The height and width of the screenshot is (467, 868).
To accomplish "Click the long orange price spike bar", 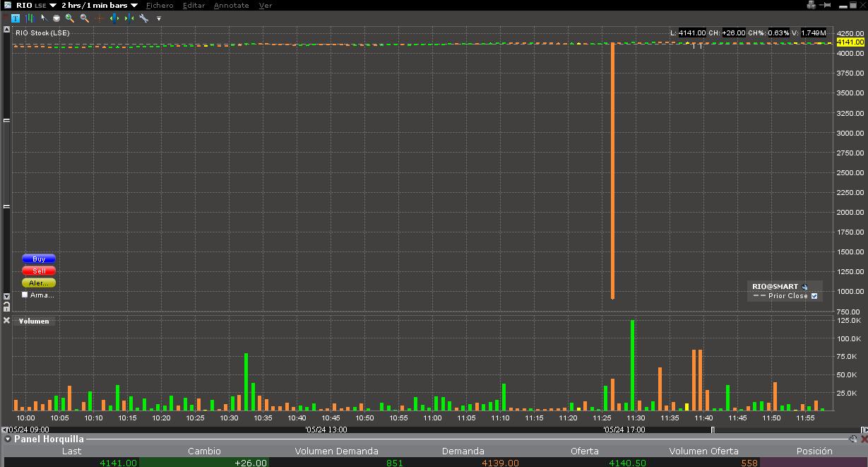I will coord(612,171).
